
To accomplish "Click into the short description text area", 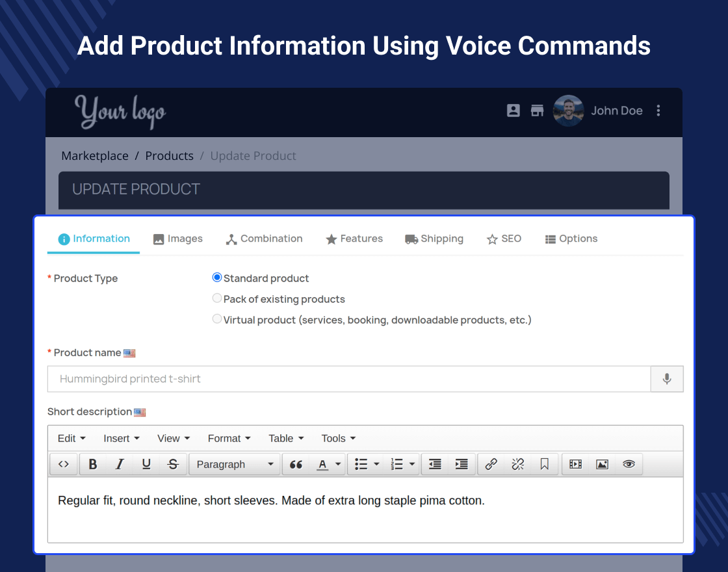I will (365, 510).
